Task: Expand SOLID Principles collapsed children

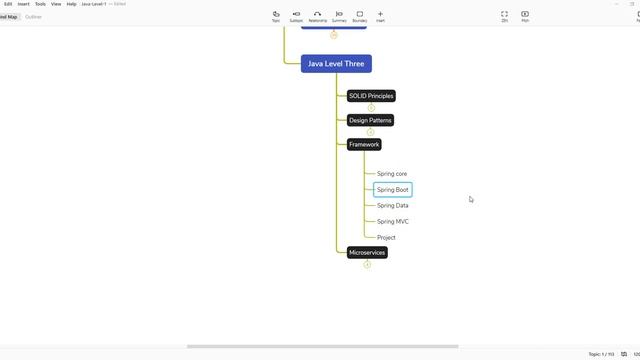Action: [371, 108]
